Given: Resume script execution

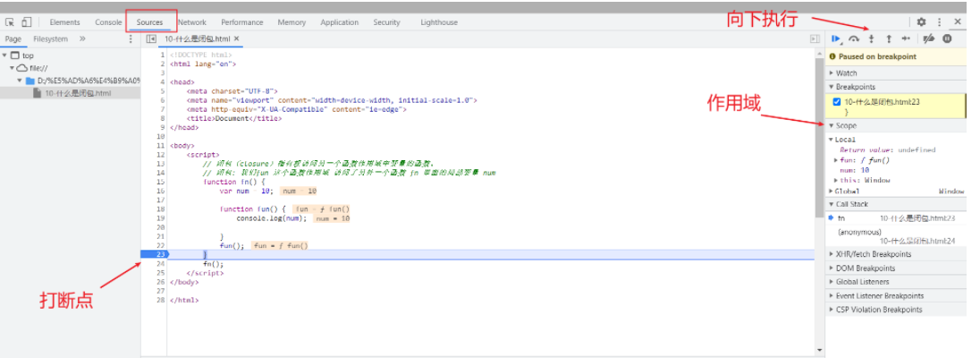Looking at the screenshot, I should click(x=836, y=38).
